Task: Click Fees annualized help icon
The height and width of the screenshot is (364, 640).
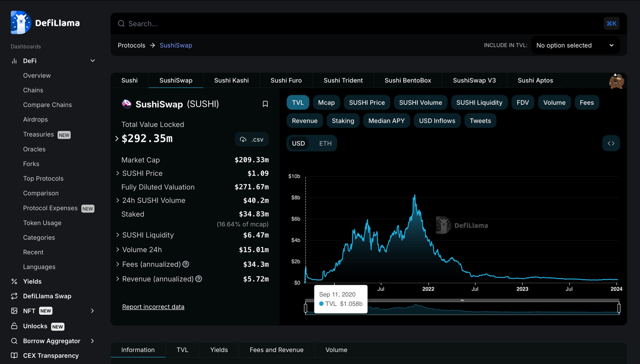Action: 186,264
